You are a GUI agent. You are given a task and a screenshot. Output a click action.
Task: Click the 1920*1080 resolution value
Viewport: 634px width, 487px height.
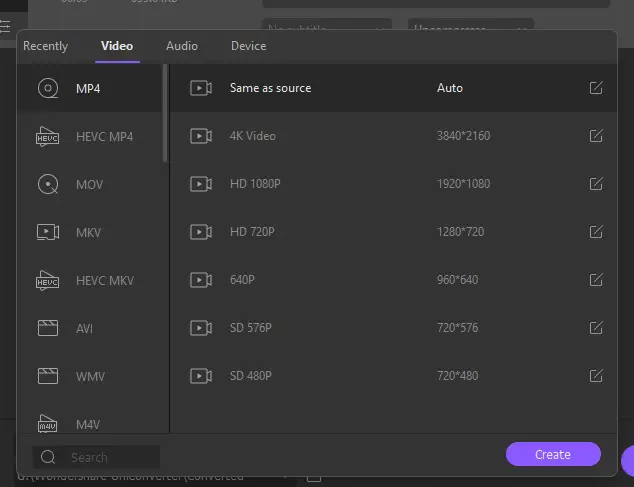click(x=463, y=184)
